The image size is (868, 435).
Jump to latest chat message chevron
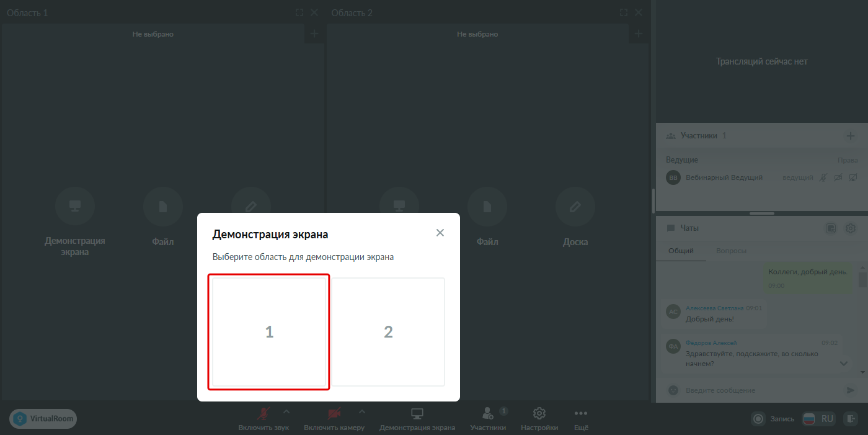tap(844, 364)
